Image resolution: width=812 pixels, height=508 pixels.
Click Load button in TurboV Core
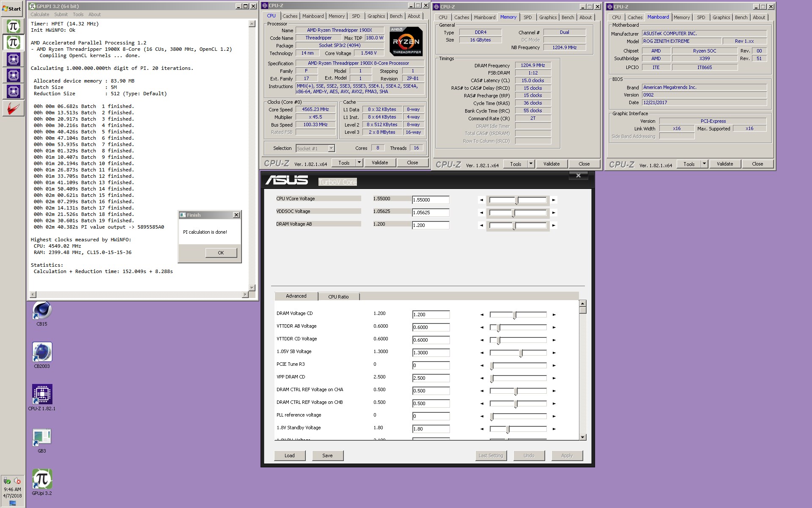pyautogui.click(x=290, y=456)
